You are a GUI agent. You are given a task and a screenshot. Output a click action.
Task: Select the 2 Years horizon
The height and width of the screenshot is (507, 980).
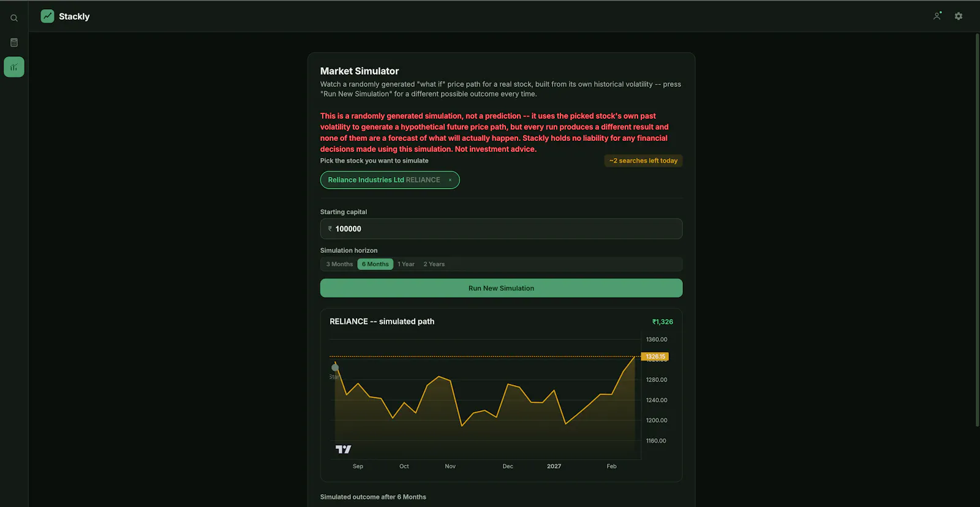coord(434,265)
